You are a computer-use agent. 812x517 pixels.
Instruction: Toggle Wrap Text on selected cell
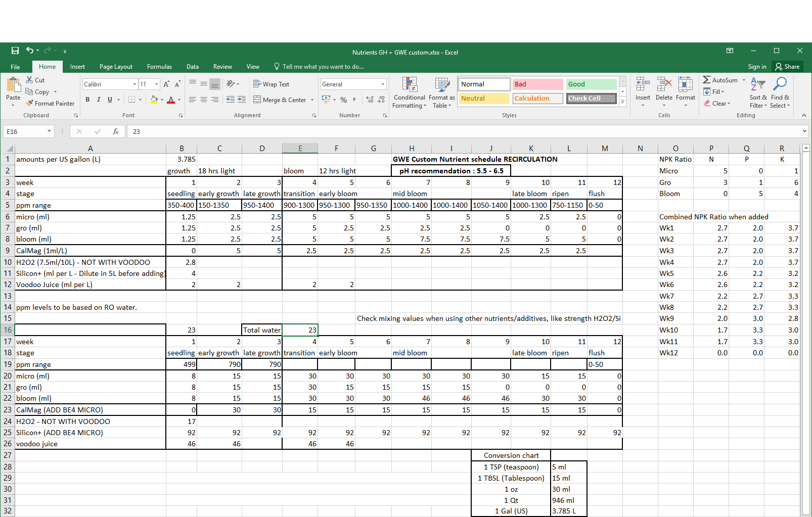[271, 84]
